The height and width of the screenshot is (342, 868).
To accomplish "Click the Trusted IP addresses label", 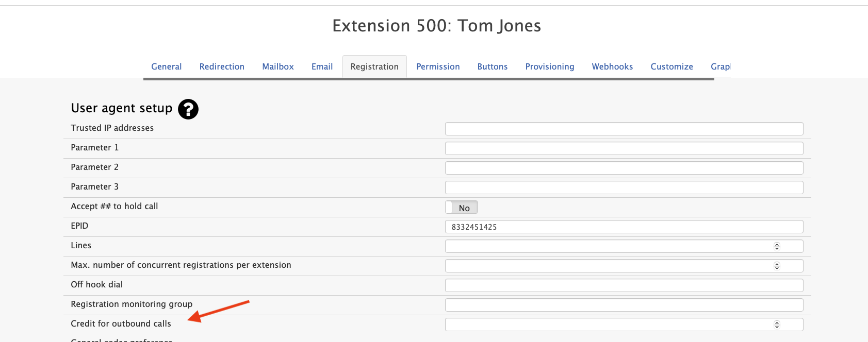I will point(112,128).
